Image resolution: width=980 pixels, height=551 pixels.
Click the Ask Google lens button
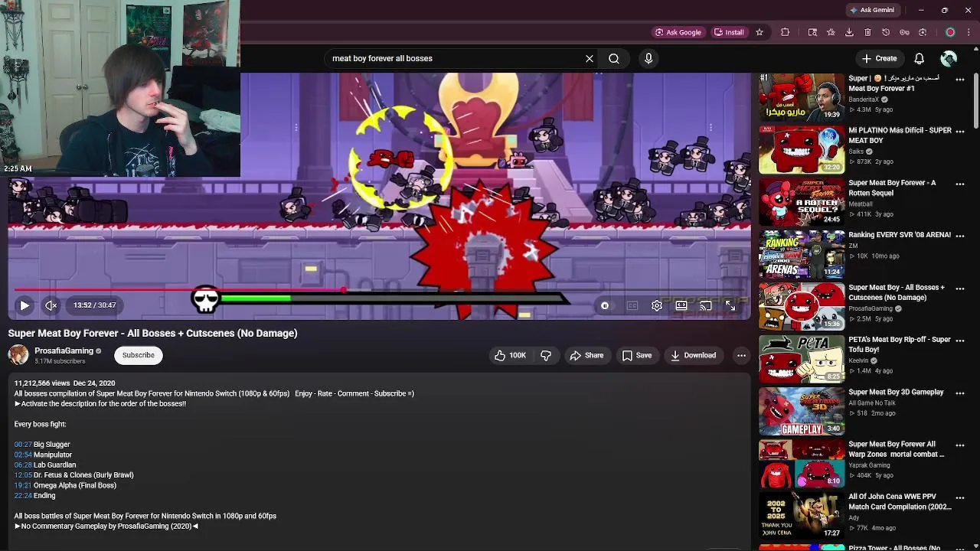pyautogui.click(x=678, y=32)
